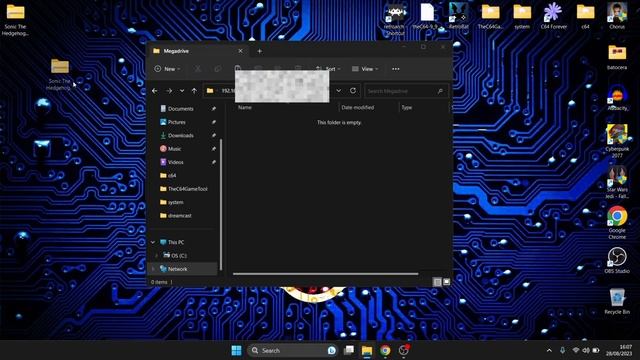
Task: Go up one folder level in Explorer
Action: point(194,91)
